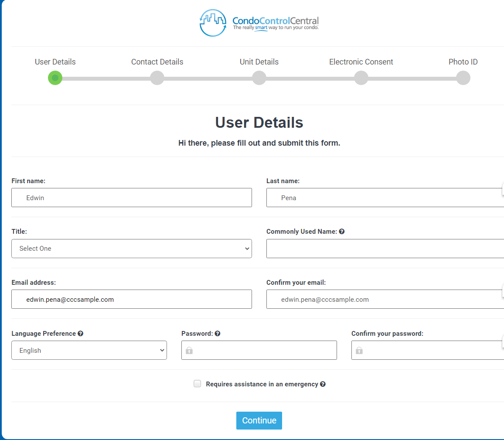Focus the Email address field
This screenshot has height=440, width=504.
point(132,299)
